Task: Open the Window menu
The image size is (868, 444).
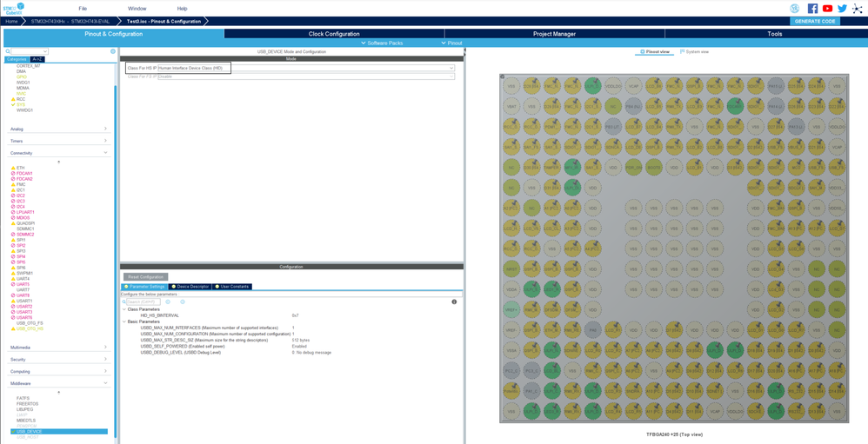Action: point(137,9)
